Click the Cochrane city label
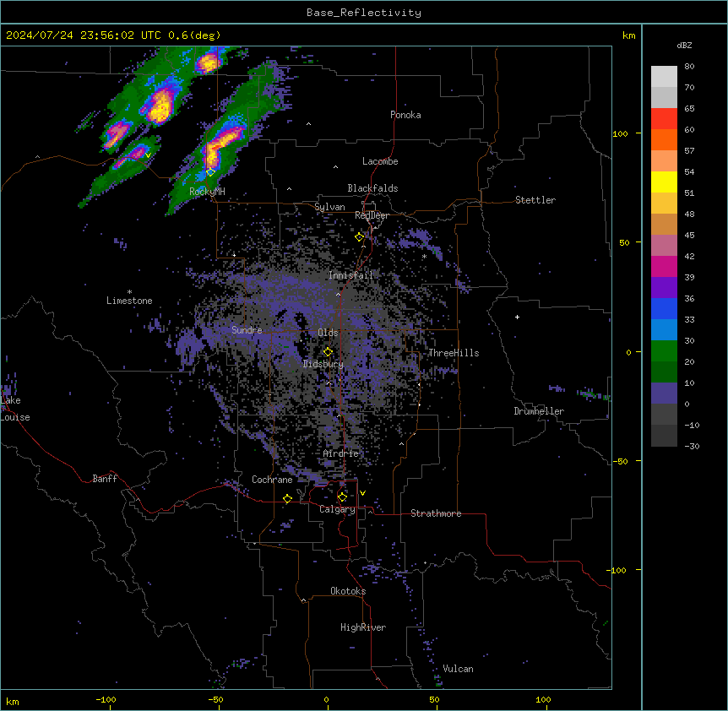 coord(272,480)
